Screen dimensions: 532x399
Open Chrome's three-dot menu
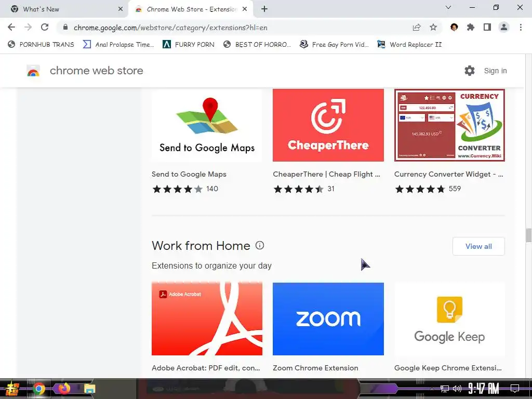tap(521, 27)
